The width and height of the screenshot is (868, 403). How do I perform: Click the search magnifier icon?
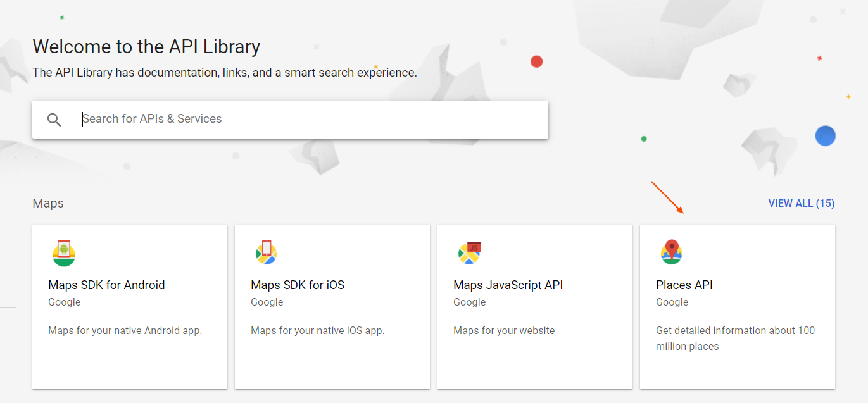[54, 119]
